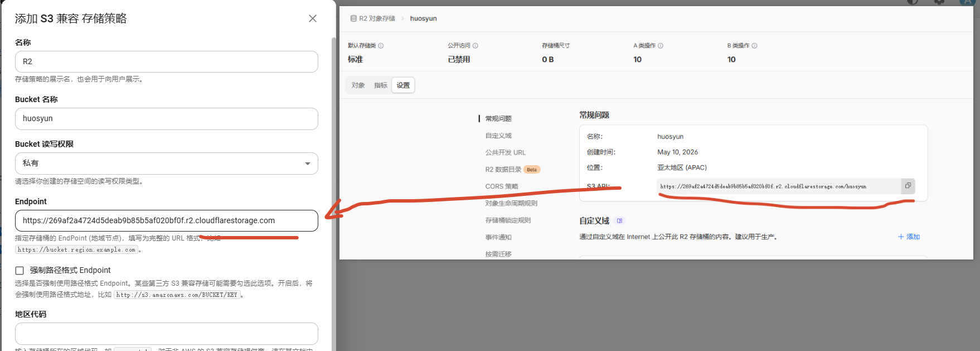Image resolution: width=980 pixels, height=351 pixels.
Task: Enable 强制路径格式 Endpoint checkbox
Action: 20,271
